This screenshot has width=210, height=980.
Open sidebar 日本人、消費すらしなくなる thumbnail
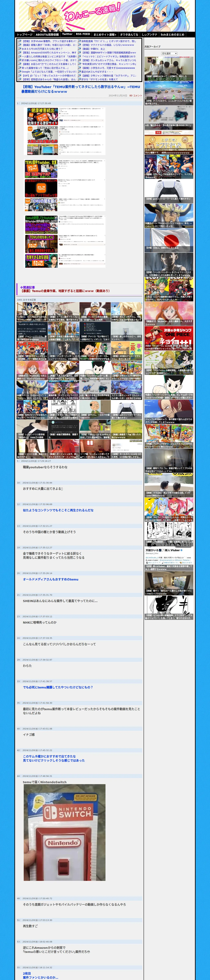click(x=168, y=240)
